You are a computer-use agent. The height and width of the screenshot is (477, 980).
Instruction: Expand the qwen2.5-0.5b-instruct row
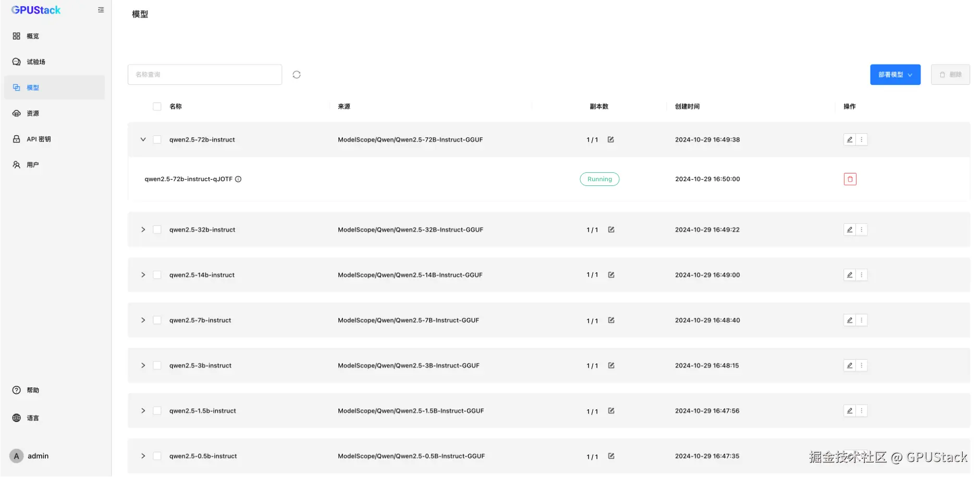[x=143, y=456]
